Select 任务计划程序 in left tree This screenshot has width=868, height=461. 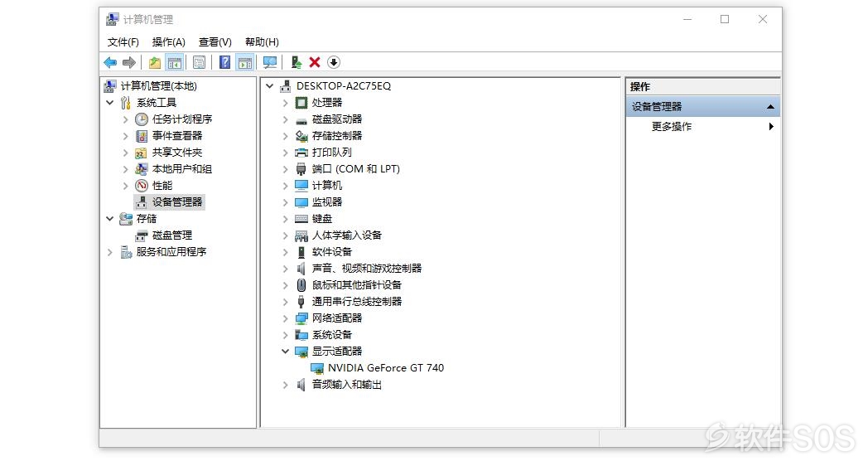[182, 119]
